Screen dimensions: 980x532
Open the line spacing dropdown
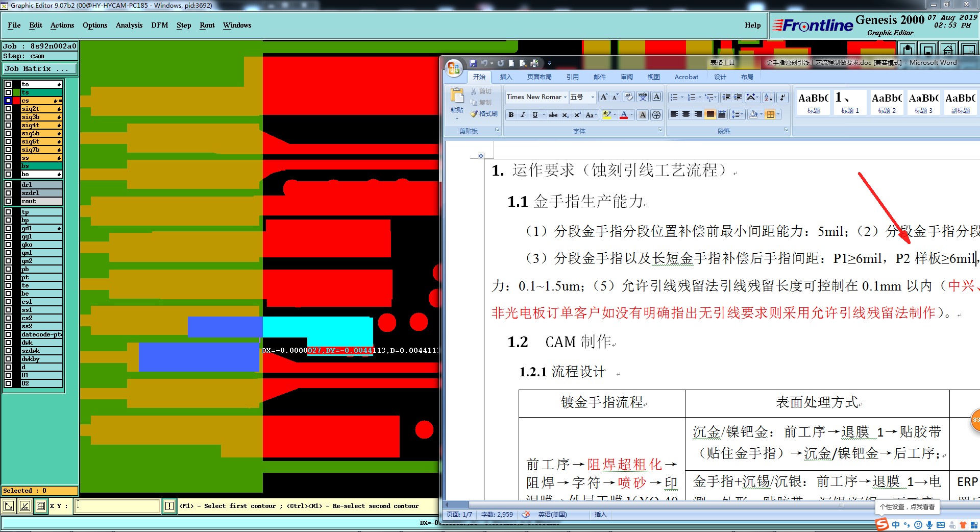738,114
